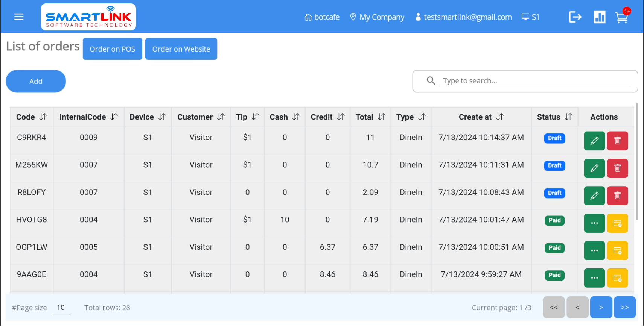
Task: Sort by Create at column
Action: click(499, 117)
